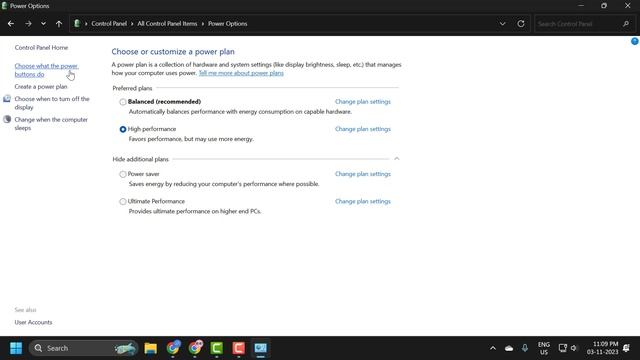The height and width of the screenshot is (360, 640).
Task: Open File Explorer from taskbar
Action: (151, 348)
